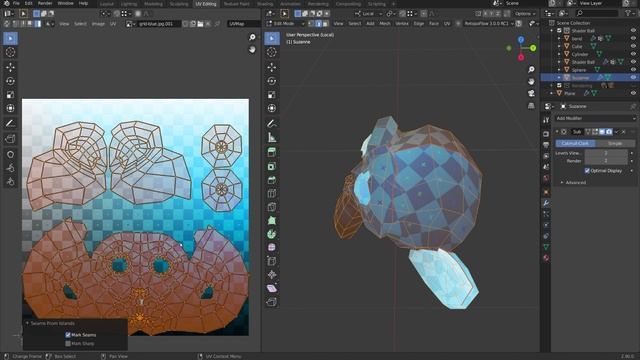Select the Measure tool in 3D viewport
The height and width of the screenshot is (360, 640).
[272, 138]
